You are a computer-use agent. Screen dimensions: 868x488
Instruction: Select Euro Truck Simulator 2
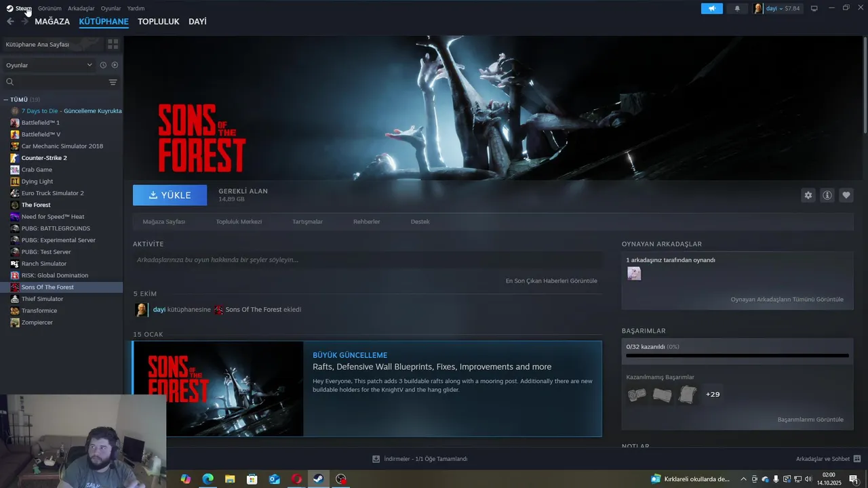coord(53,193)
